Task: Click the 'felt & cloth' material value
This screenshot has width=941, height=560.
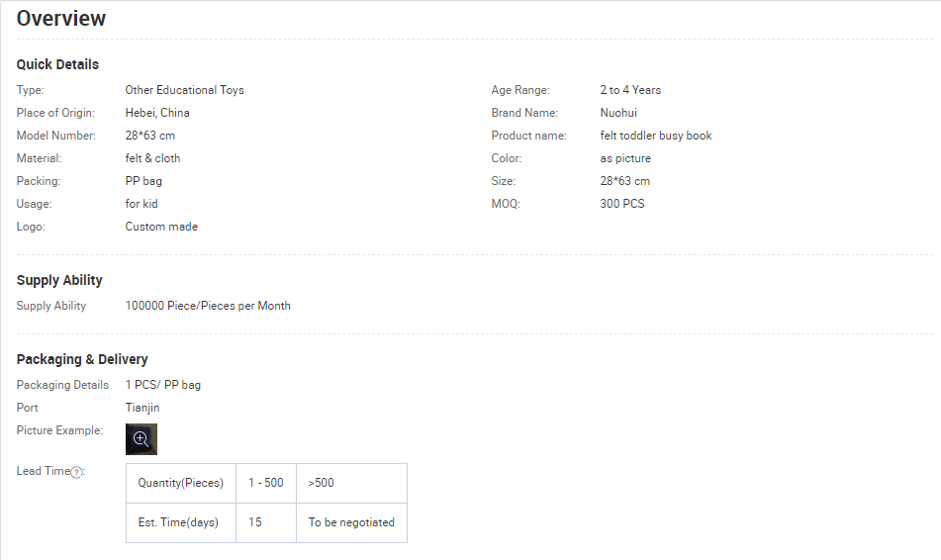Action: point(152,158)
